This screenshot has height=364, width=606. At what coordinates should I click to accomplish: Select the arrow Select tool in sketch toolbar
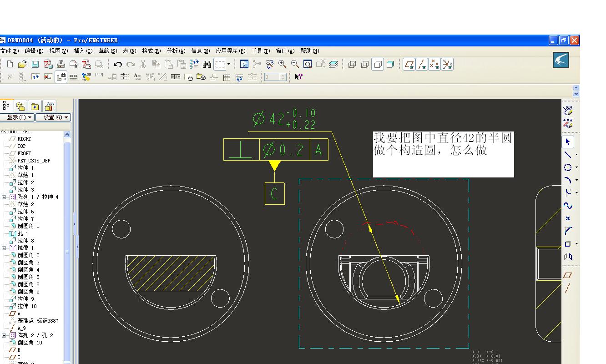(568, 142)
